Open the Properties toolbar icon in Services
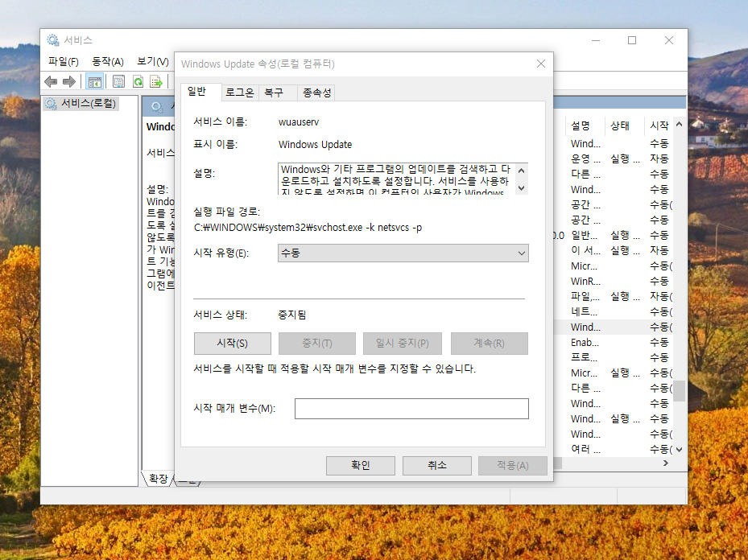The image size is (748, 560). (118, 82)
